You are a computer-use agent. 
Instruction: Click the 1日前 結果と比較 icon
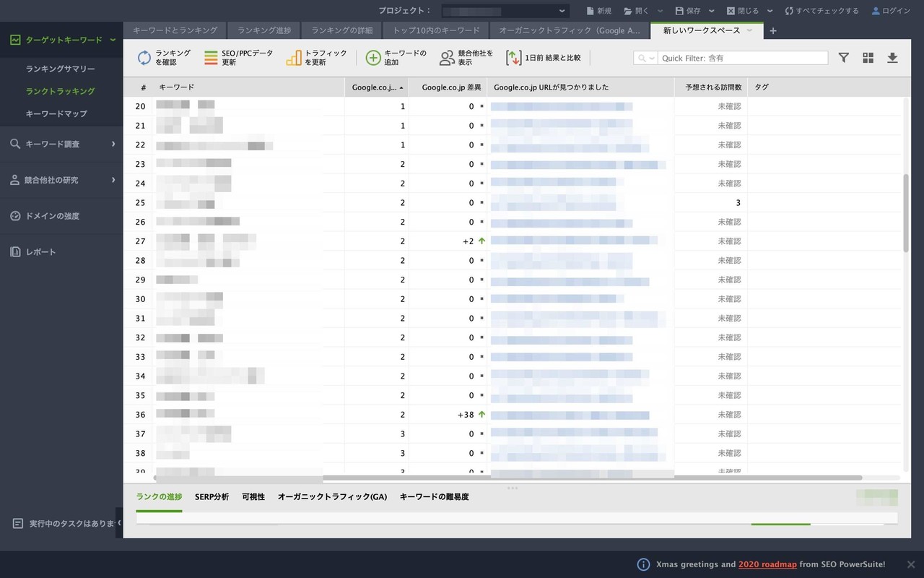click(x=513, y=58)
